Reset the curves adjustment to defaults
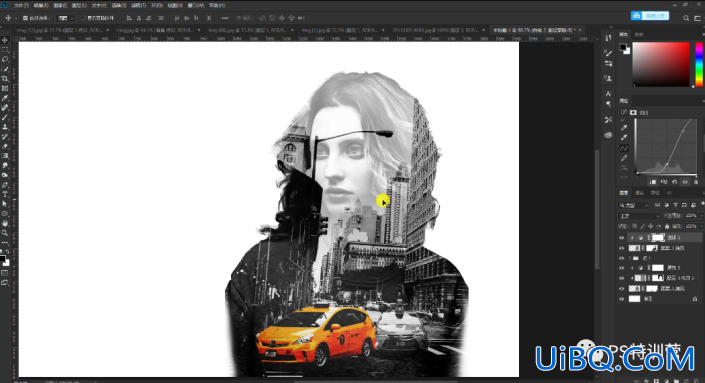 coord(674,182)
